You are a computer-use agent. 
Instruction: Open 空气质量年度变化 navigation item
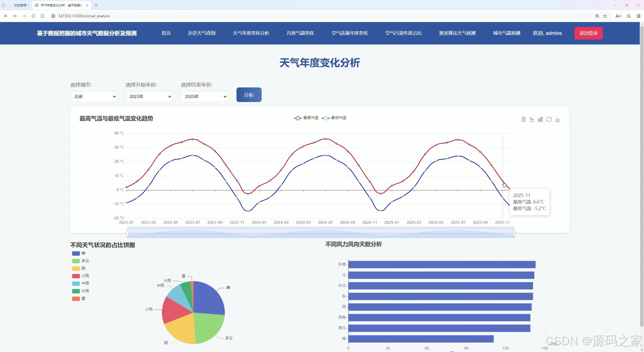coord(349,33)
